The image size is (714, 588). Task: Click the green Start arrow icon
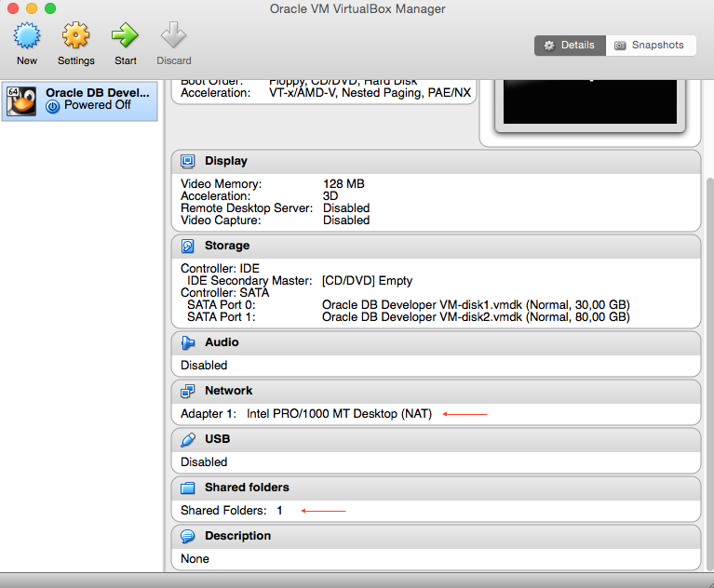click(126, 35)
